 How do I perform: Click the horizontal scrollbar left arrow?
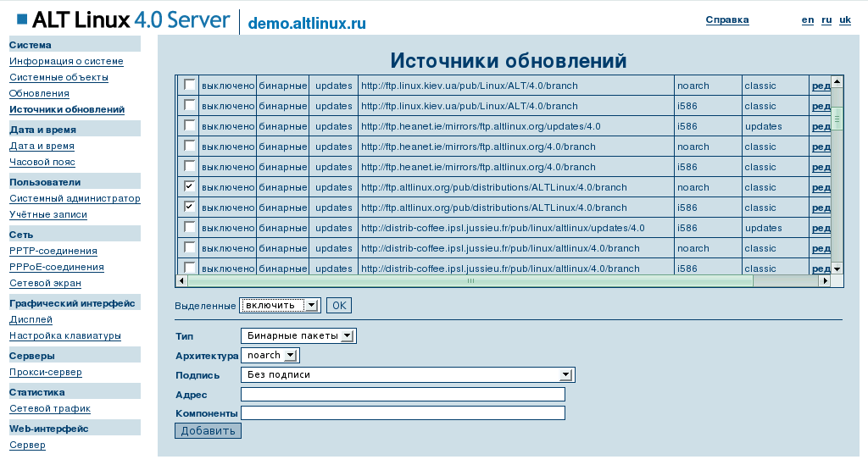tap(181, 281)
